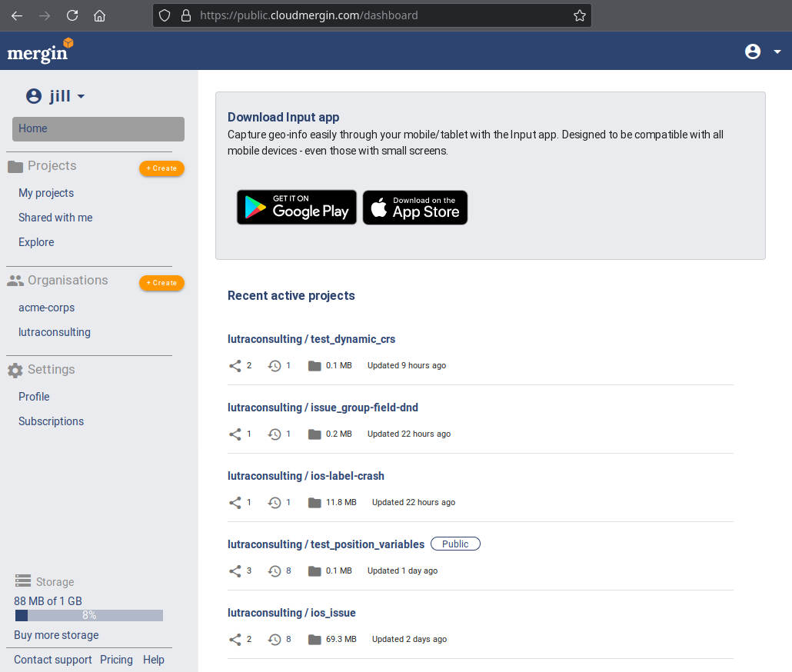792x672 pixels.
Task: Open the Pricing link
Action: pos(116,660)
